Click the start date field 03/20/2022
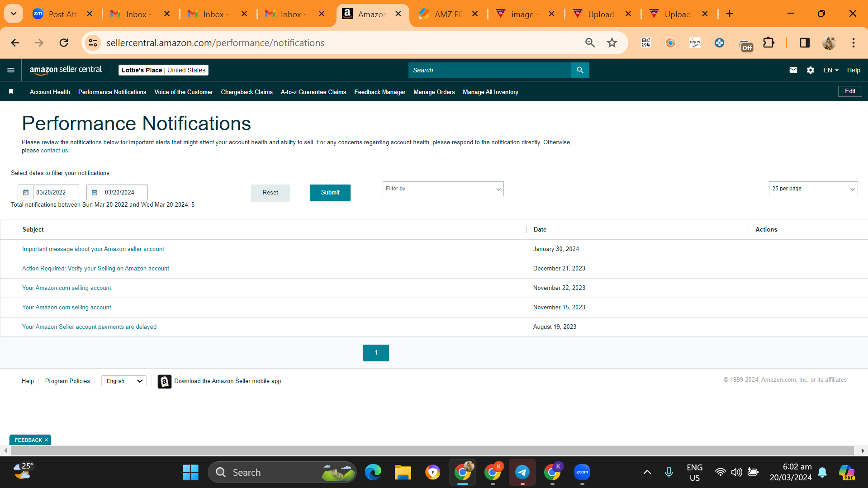The width and height of the screenshot is (868, 488). click(56, 192)
